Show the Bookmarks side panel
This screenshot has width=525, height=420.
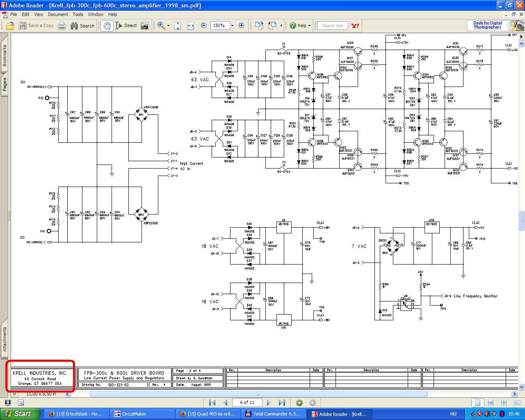pos(5,55)
